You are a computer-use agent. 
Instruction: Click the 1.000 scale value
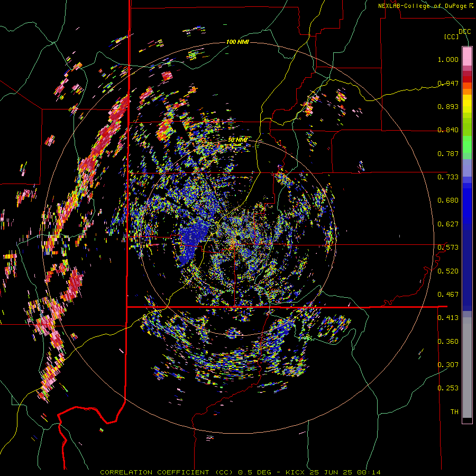pyautogui.click(x=448, y=59)
